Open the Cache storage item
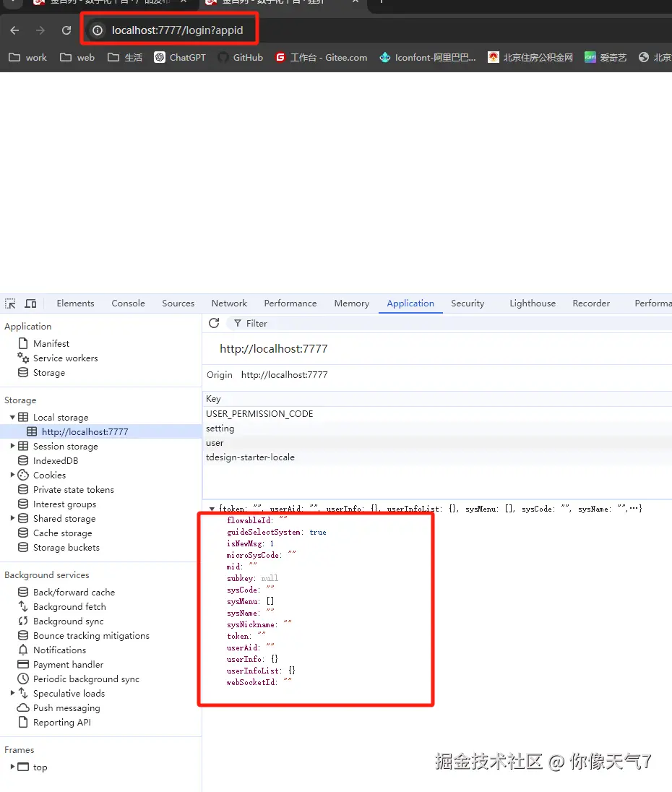Viewport: 672px width, 792px height. pos(62,533)
